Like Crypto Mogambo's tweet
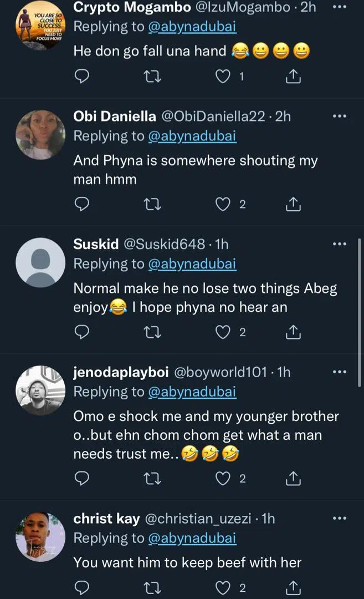This screenshot has width=364, height=599. [x=223, y=77]
